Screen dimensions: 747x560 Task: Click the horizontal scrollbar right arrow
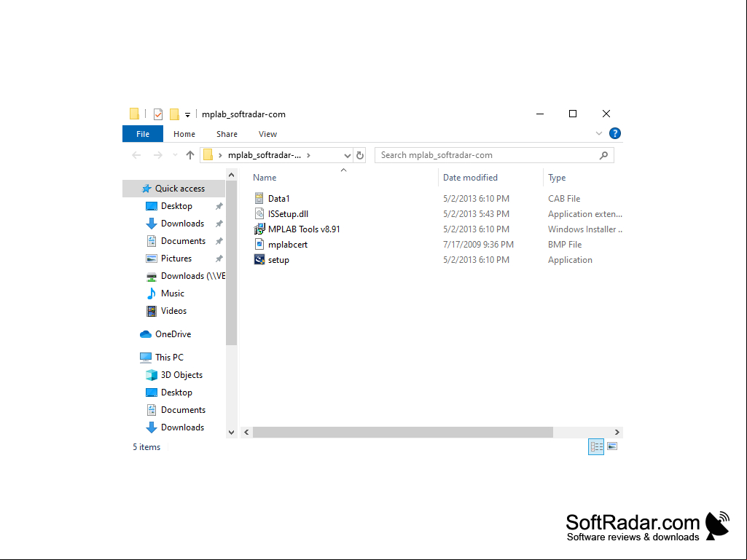617,433
